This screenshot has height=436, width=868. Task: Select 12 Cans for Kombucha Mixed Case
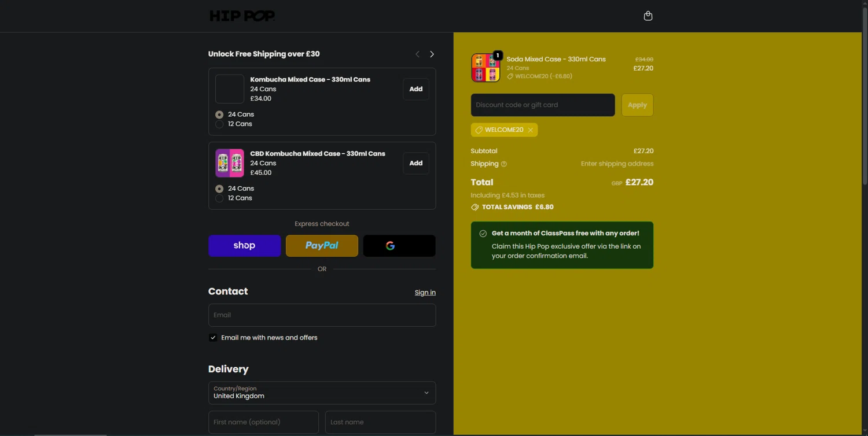tap(219, 124)
